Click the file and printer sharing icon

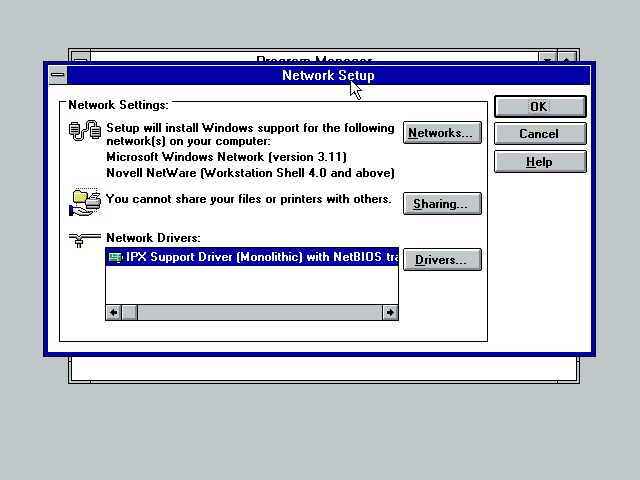tap(85, 202)
